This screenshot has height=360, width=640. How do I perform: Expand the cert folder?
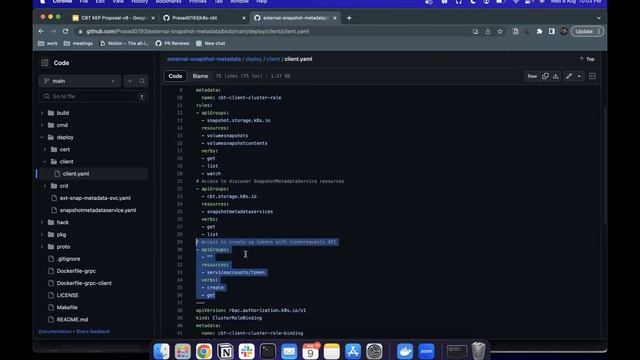tap(45, 149)
